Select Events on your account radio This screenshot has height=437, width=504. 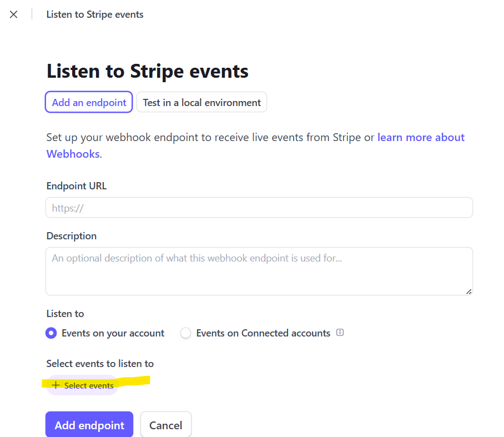point(51,333)
